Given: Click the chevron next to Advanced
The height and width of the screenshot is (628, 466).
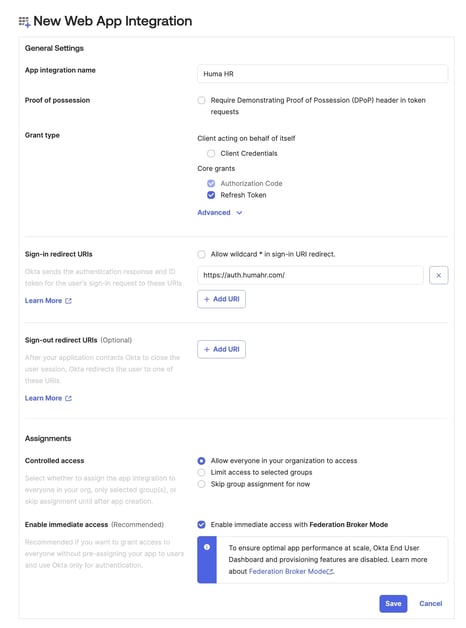Looking at the screenshot, I should 239,213.
